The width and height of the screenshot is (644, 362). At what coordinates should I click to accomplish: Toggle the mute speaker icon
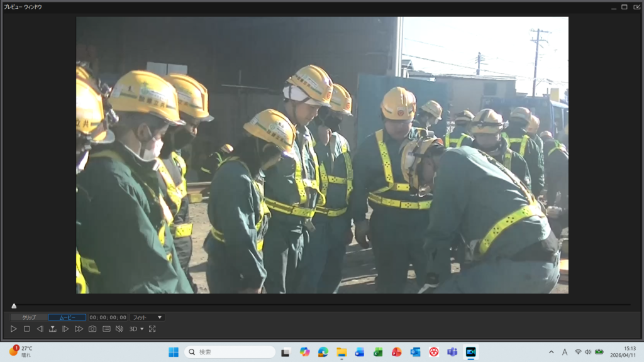click(x=119, y=329)
